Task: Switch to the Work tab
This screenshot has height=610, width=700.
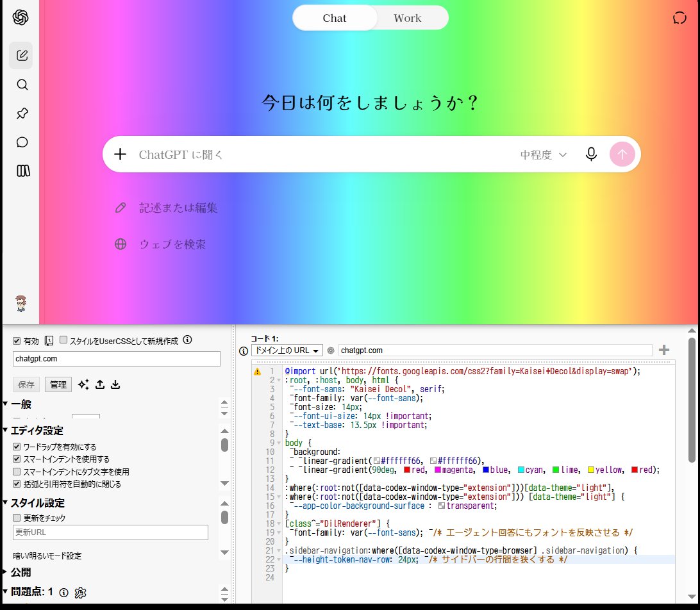Action: (407, 18)
